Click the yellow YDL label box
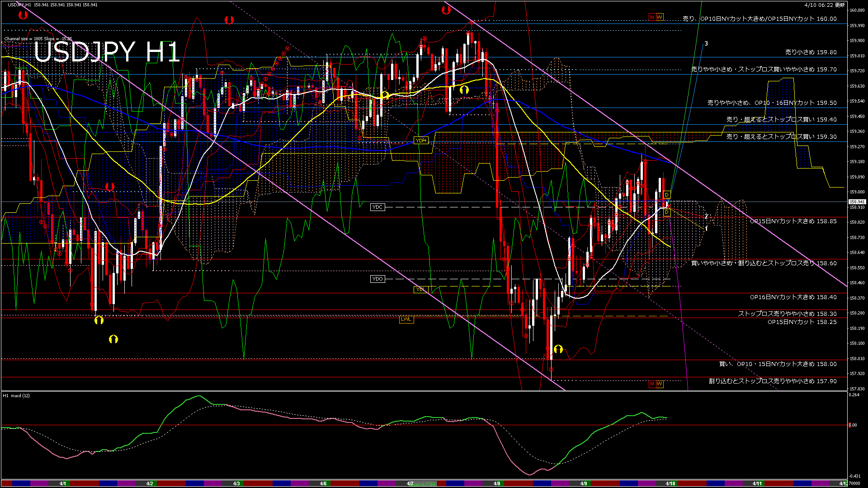 (420, 290)
